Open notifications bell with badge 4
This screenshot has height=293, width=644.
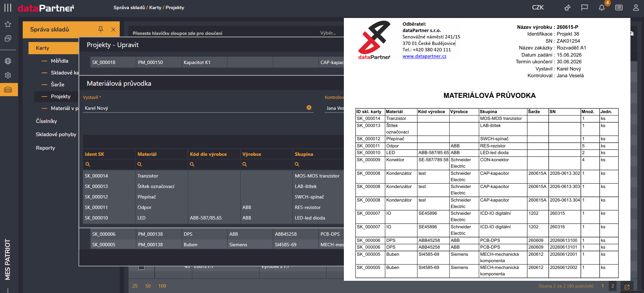tap(602, 7)
